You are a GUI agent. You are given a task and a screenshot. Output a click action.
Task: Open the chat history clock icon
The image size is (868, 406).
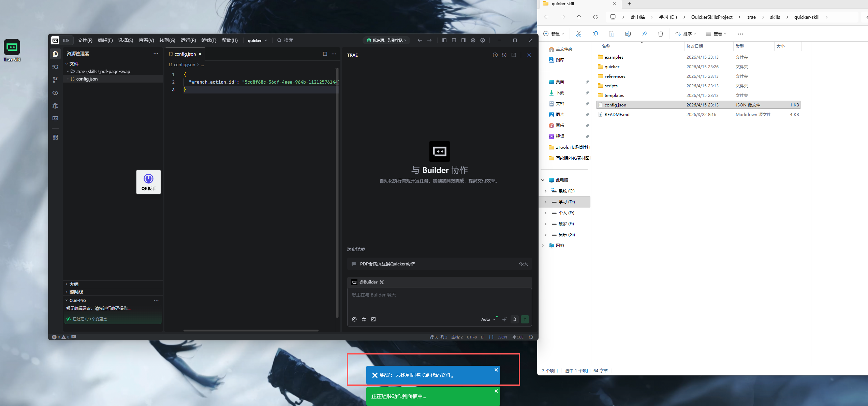click(504, 55)
